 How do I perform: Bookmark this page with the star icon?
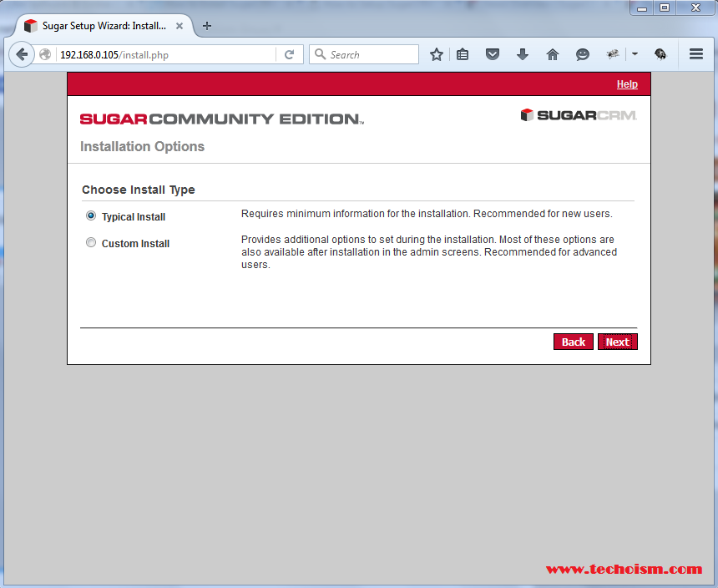click(437, 55)
